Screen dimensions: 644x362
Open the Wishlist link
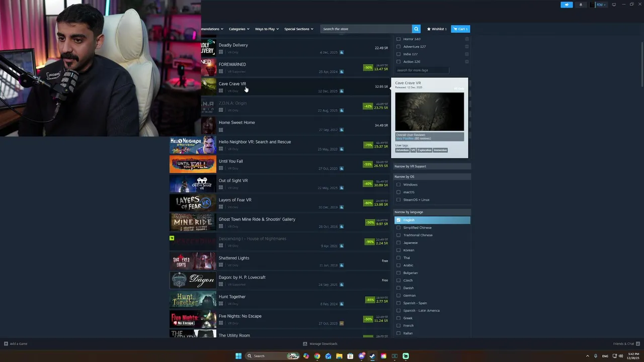(437, 29)
